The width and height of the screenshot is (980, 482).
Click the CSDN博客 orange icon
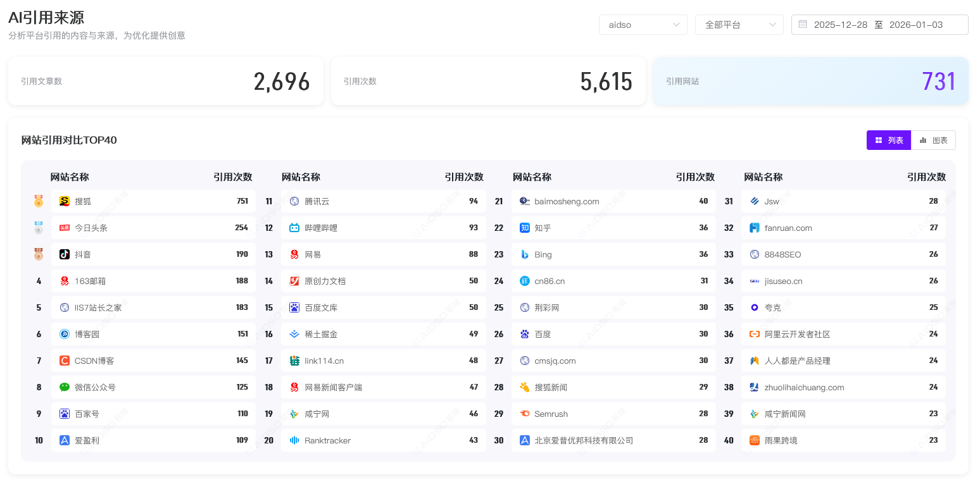point(64,361)
